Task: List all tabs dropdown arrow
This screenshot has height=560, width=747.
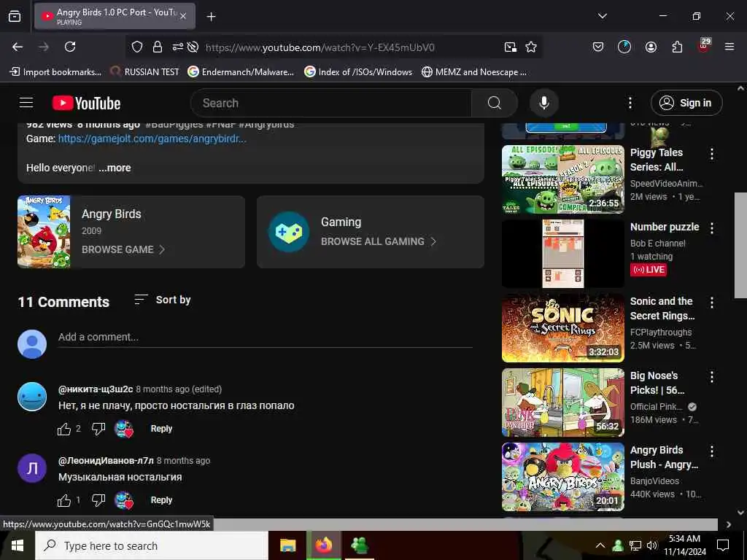Action: (602, 16)
